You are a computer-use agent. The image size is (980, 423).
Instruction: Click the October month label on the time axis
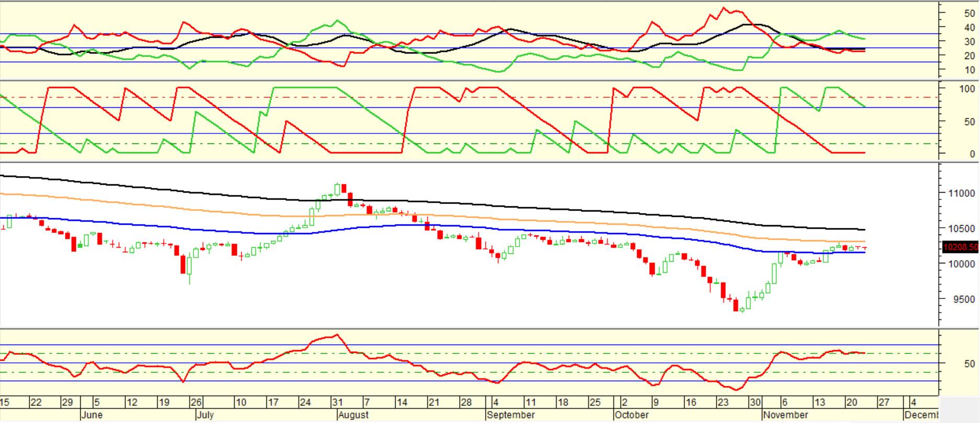pyautogui.click(x=632, y=415)
